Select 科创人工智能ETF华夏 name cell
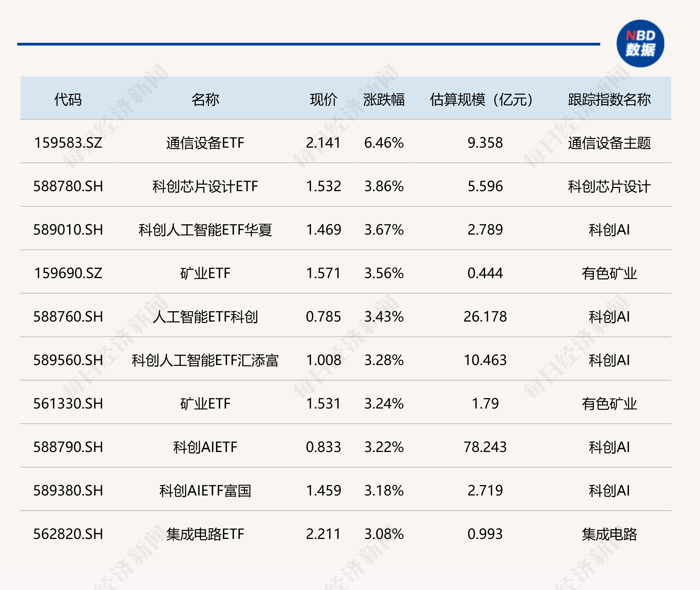Screen dimensions: 700x590 click(x=205, y=230)
